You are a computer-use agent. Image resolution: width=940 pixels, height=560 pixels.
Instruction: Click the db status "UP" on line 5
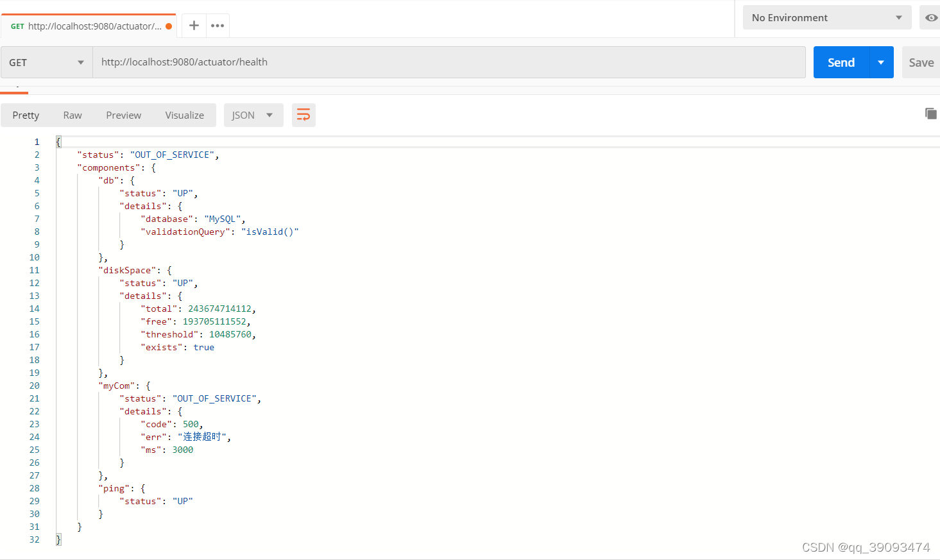(x=183, y=193)
